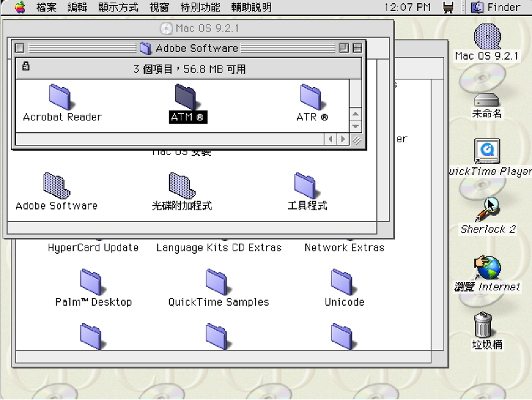Click the input keyboard menu icon in the menu bar
This screenshot has width=532, height=400.
click(448, 7)
